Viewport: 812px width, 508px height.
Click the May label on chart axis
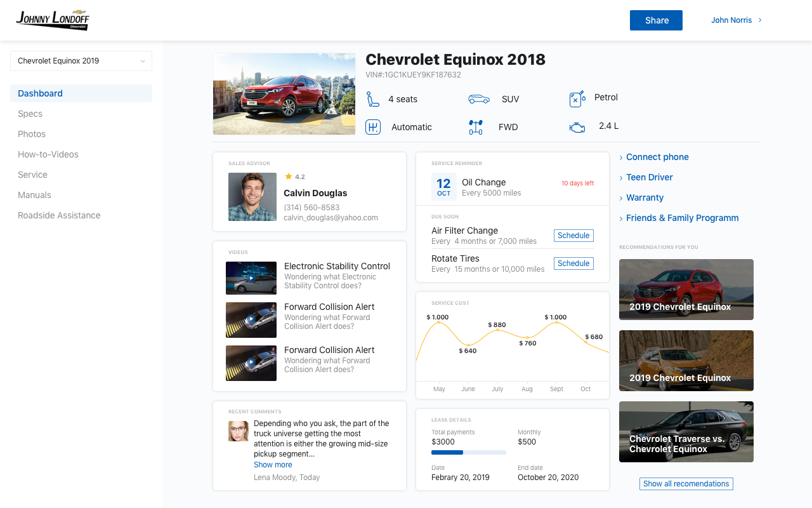pyautogui.click(x=439, y=389)
